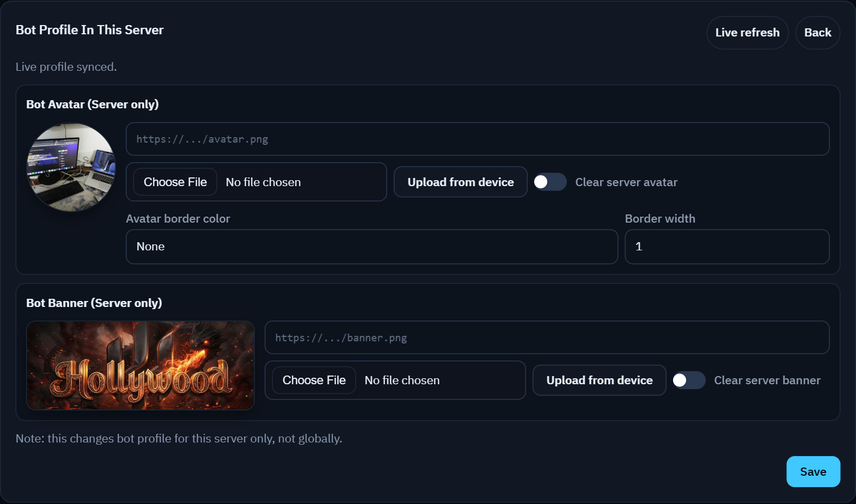
Task: Focus the avatar URL input field
Action: coord(478,139)
